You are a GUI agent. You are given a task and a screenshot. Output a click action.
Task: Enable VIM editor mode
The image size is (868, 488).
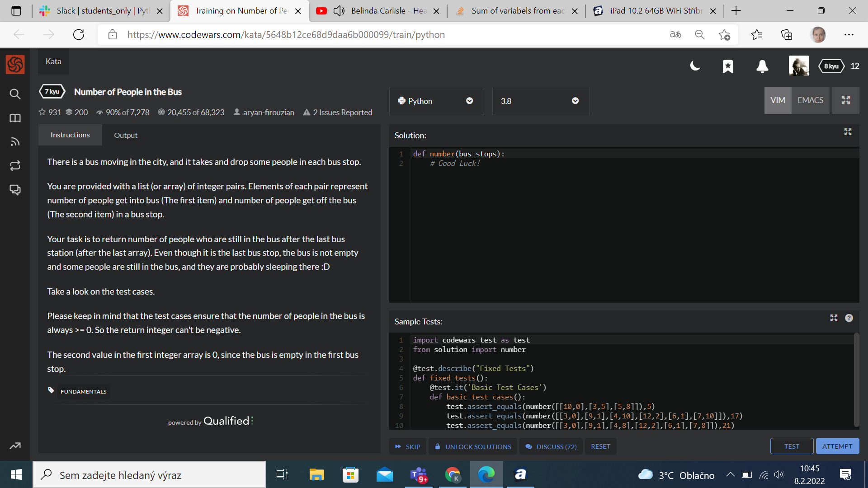pos(778,100)
